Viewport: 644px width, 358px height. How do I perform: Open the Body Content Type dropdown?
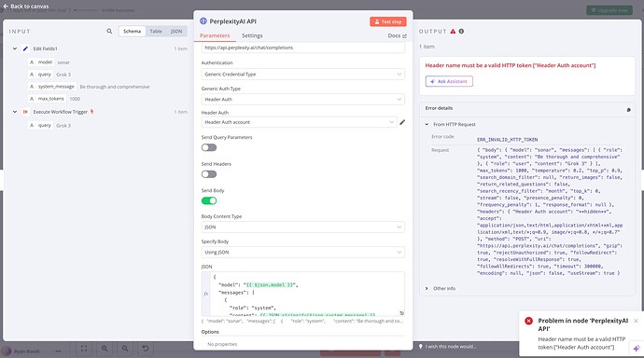(303, 227)
